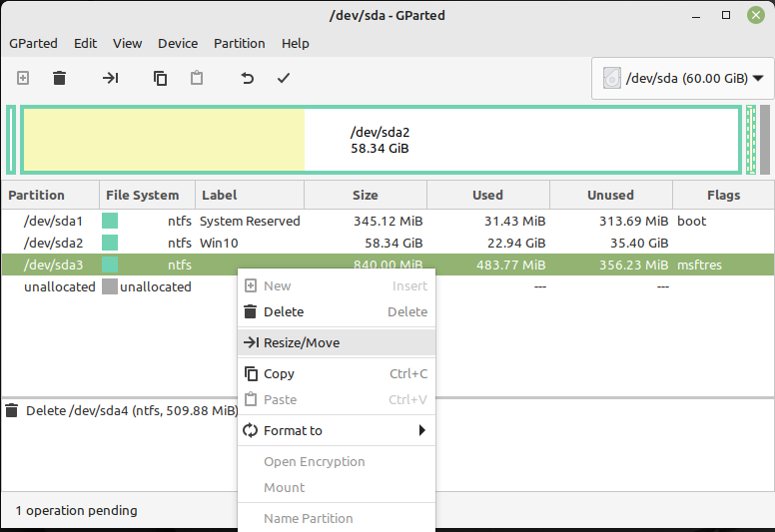Click the New partition toolbar icon

tap(23, 78)
